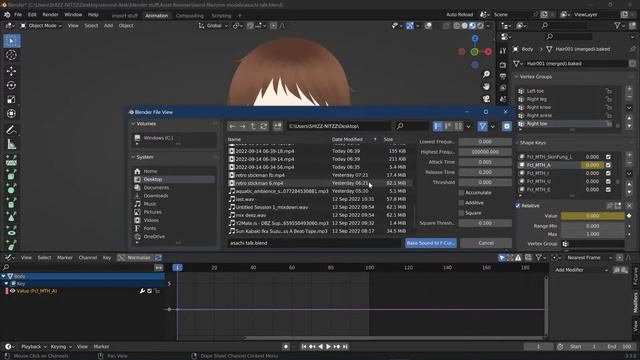The width and height of the screenshot is (640, 360).
Task: Toggle the Relative shape key checkbox
Action: (x=518, y=206)
